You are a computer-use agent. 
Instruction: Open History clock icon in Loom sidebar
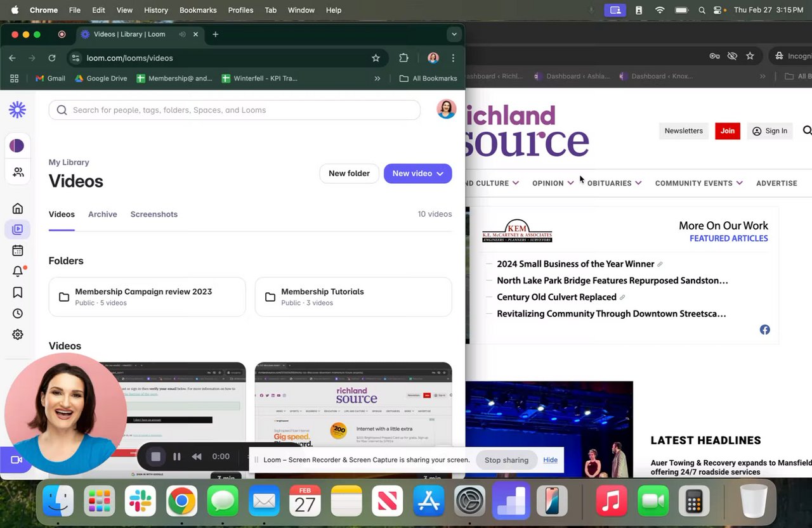18,313
